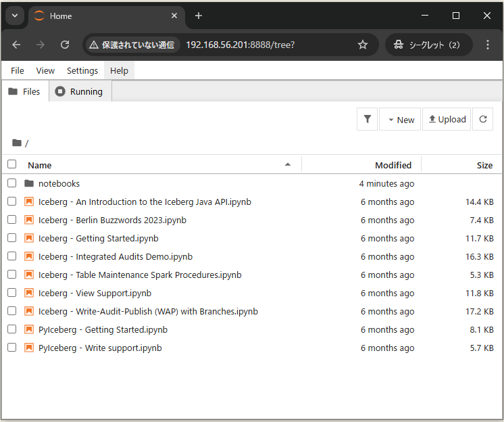Select checkbox for Write-Audit-Publish notebook
The height and width of the screenshot is (422, 504).
(12, 310)
